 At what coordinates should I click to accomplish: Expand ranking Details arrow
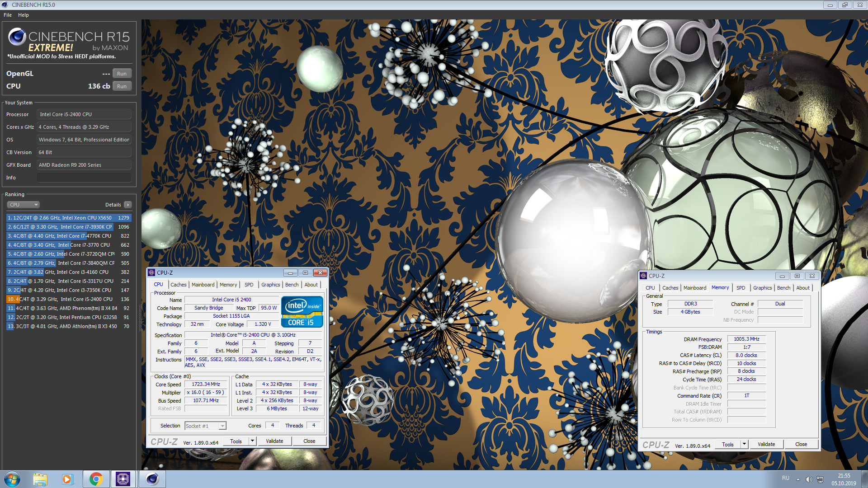tap(128, 205)
